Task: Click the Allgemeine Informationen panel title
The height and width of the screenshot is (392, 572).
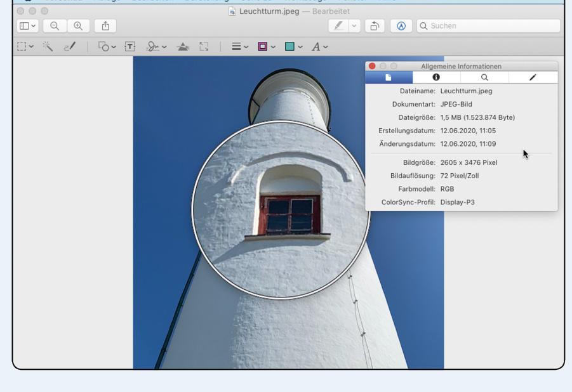Action: tap(461, 67)
